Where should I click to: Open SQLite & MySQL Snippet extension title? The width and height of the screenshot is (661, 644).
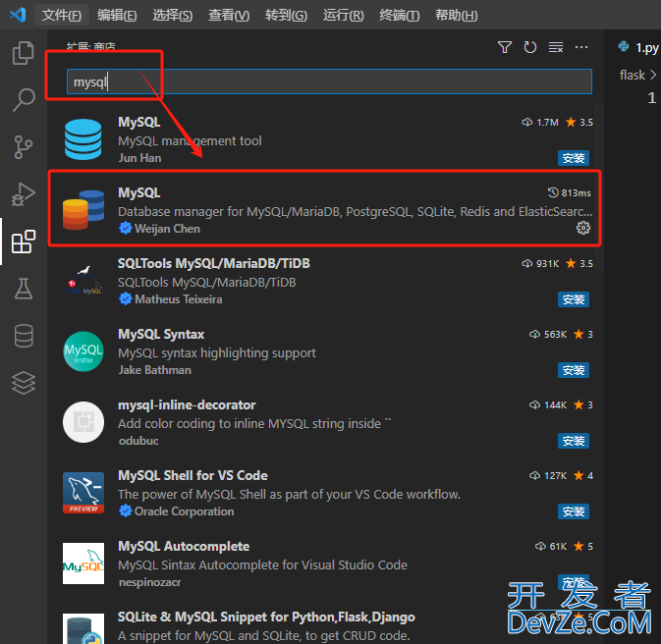tap(266, 617)
